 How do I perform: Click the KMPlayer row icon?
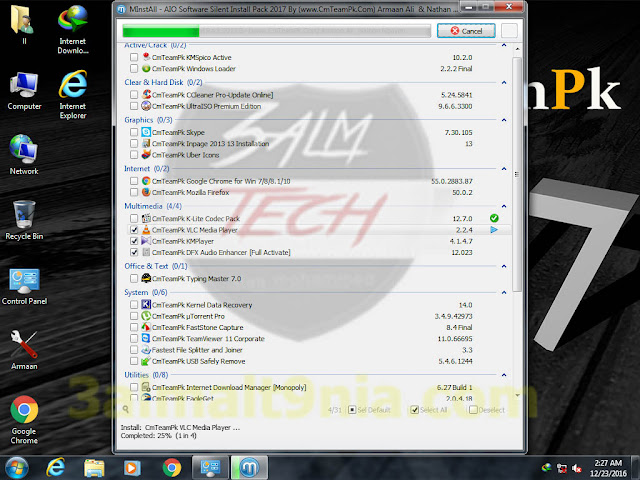pyautogui.click(x=146, y=241)
